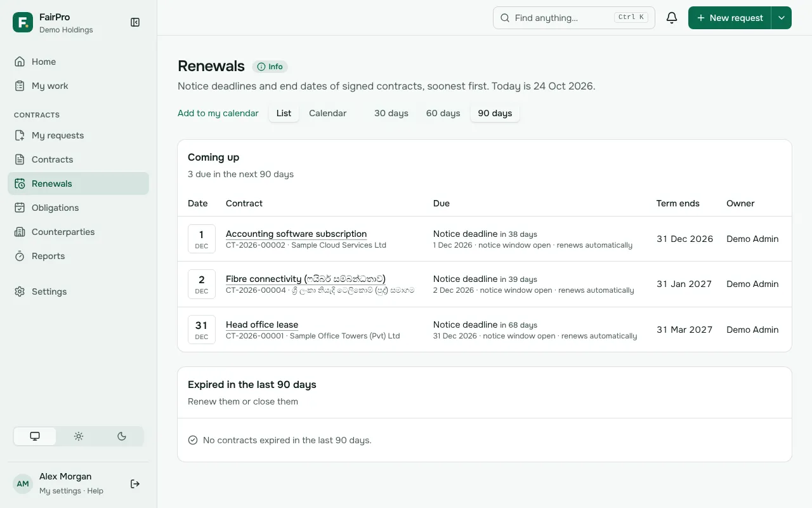Click the My requests file icon
812x508 pixels.
point(20,135)
